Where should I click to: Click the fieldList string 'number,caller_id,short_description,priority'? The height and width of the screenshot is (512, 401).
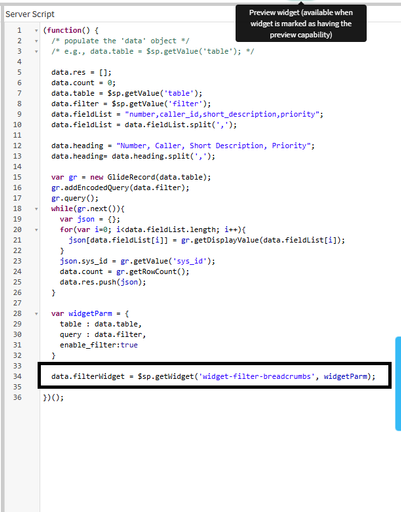222,114
